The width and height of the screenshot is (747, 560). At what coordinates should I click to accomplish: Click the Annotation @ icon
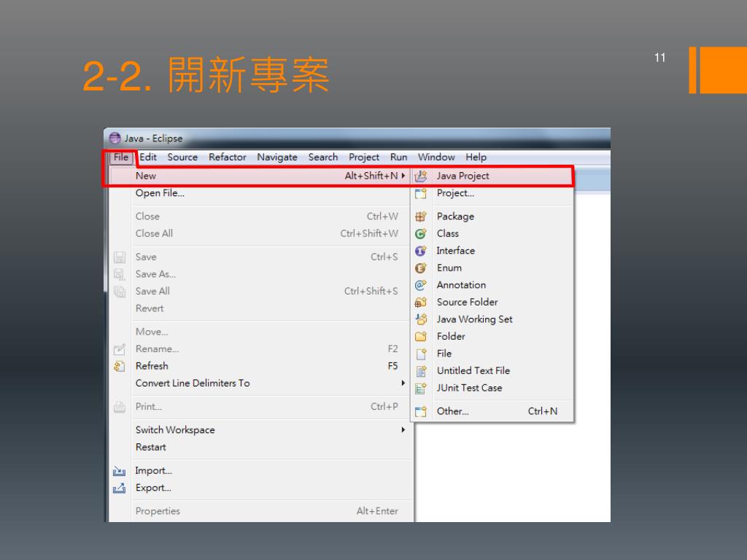(421, 285)
